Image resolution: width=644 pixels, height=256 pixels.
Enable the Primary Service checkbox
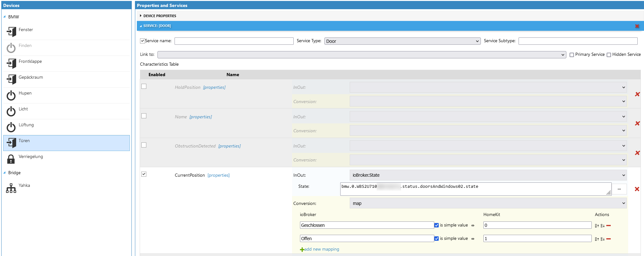coord(572,55)
